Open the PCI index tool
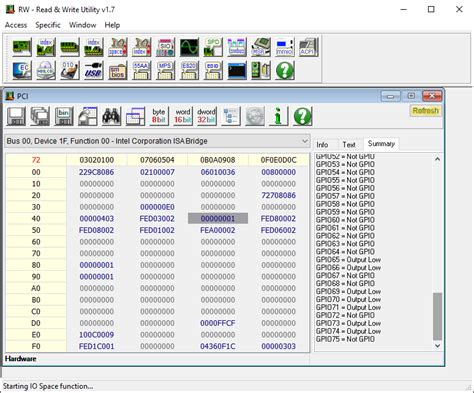This screenshot has height=393, width=474. [x=46, y=47]
